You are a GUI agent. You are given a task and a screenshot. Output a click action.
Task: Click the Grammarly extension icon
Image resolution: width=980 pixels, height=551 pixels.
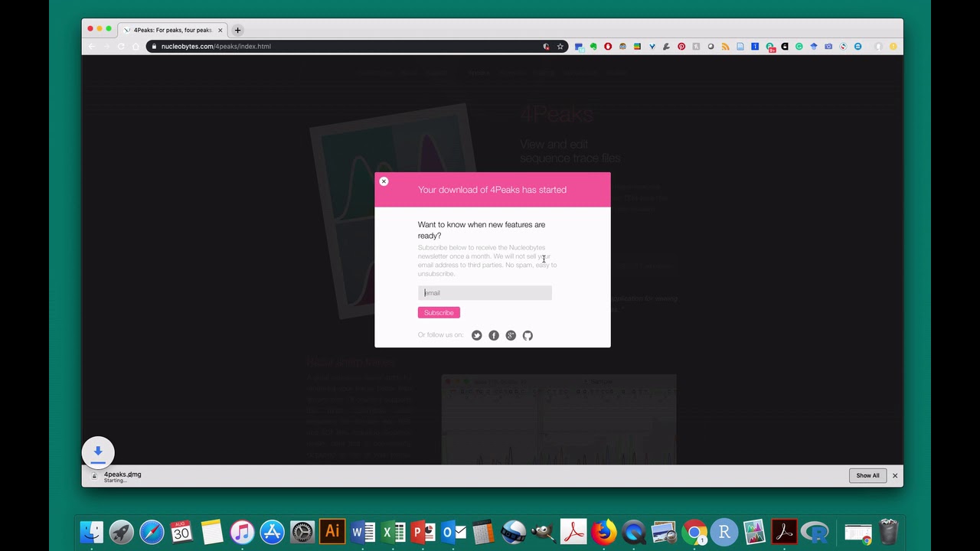[799, 47]
